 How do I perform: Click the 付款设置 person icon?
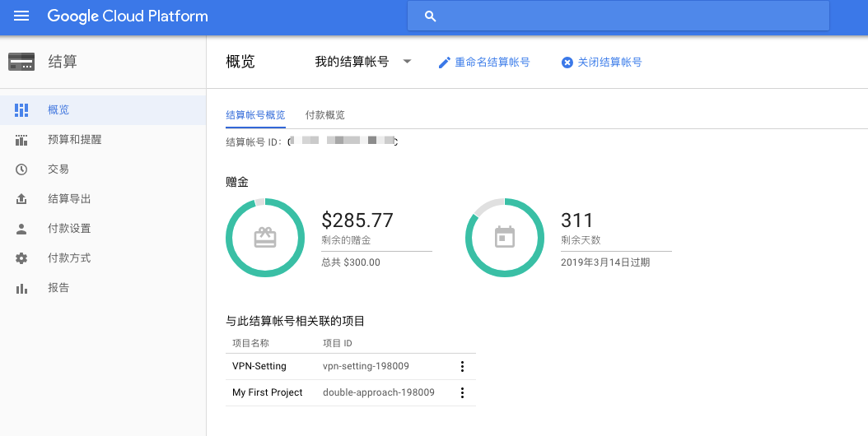pos(21,229)
